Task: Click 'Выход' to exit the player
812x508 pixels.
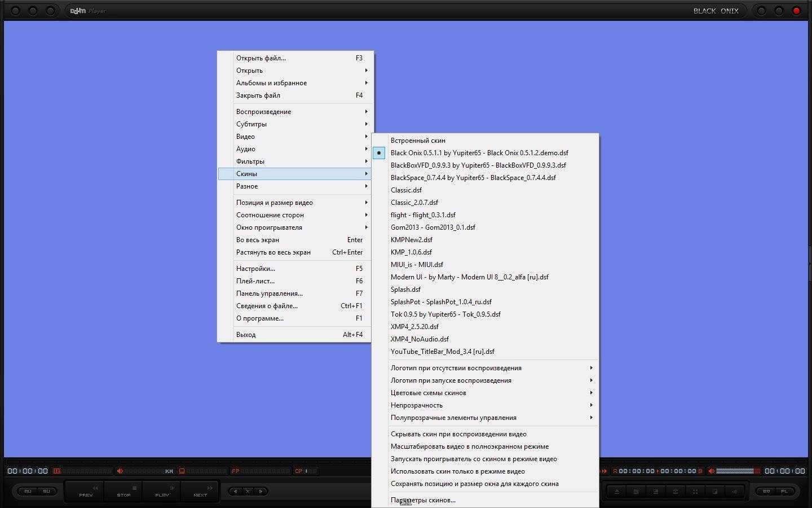Action: pos(295,335)
